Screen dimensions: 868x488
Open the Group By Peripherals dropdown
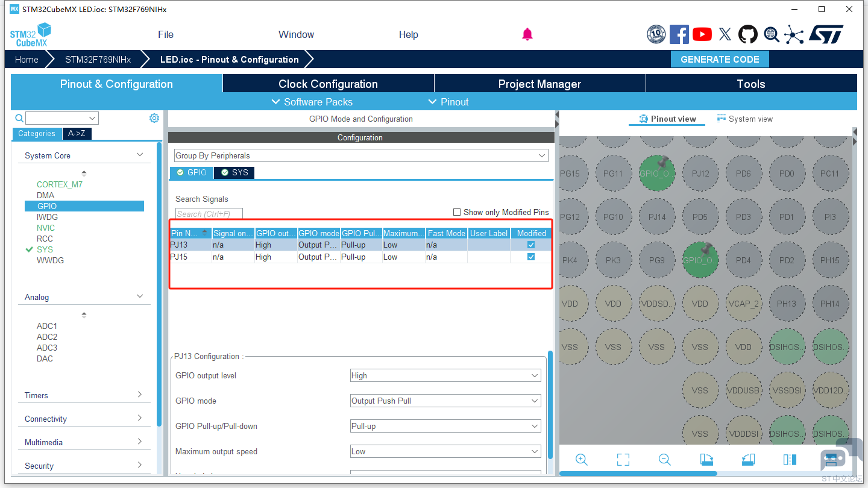(x=361, y=156)
